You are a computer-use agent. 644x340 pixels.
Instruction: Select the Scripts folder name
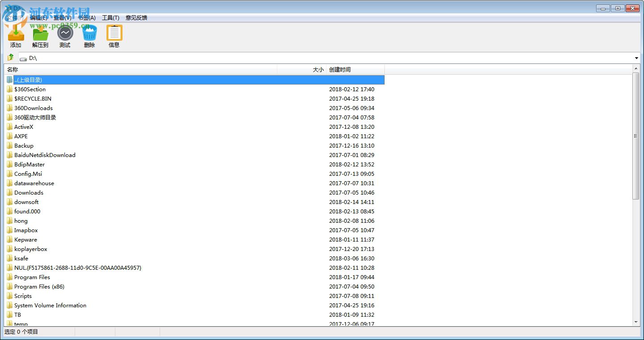click(23, 296)
